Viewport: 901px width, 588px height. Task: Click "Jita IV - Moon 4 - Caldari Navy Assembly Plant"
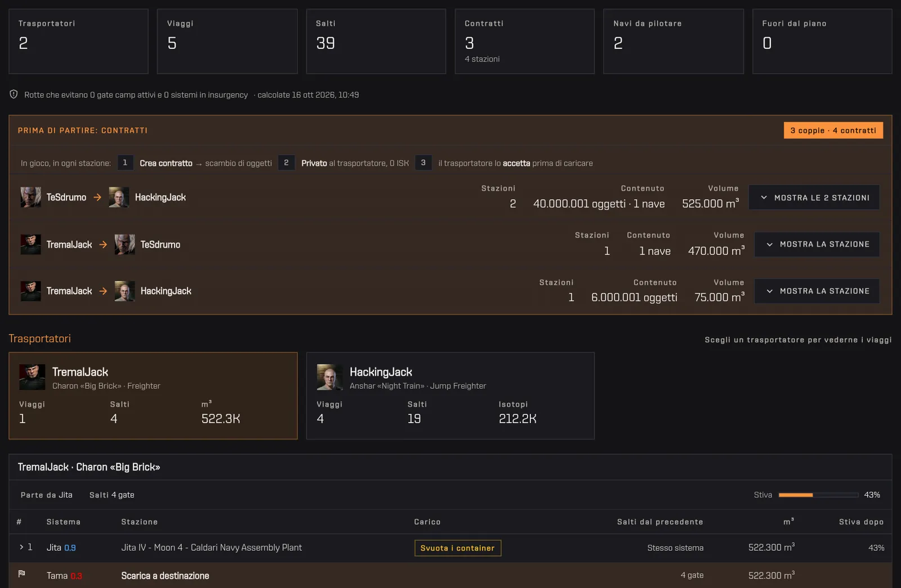[212, 547]
